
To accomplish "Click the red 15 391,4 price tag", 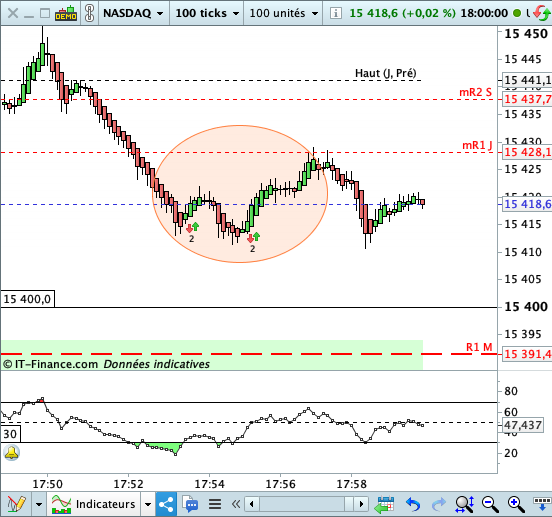I will click(x=527, y=354).
